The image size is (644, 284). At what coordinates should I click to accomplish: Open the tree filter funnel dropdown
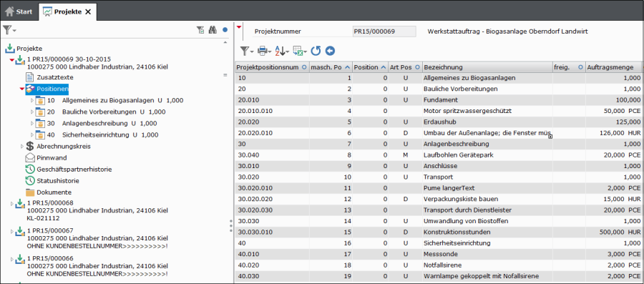point(9,30)
